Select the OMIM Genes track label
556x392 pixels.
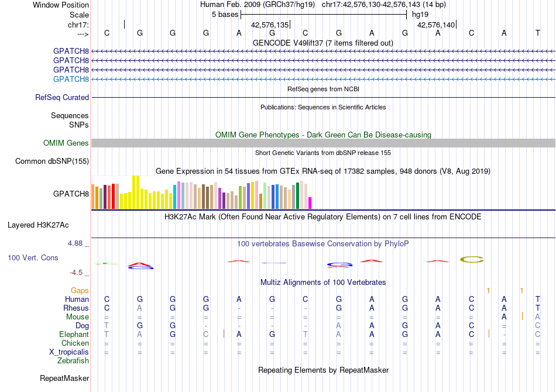(x=66, y=143)
